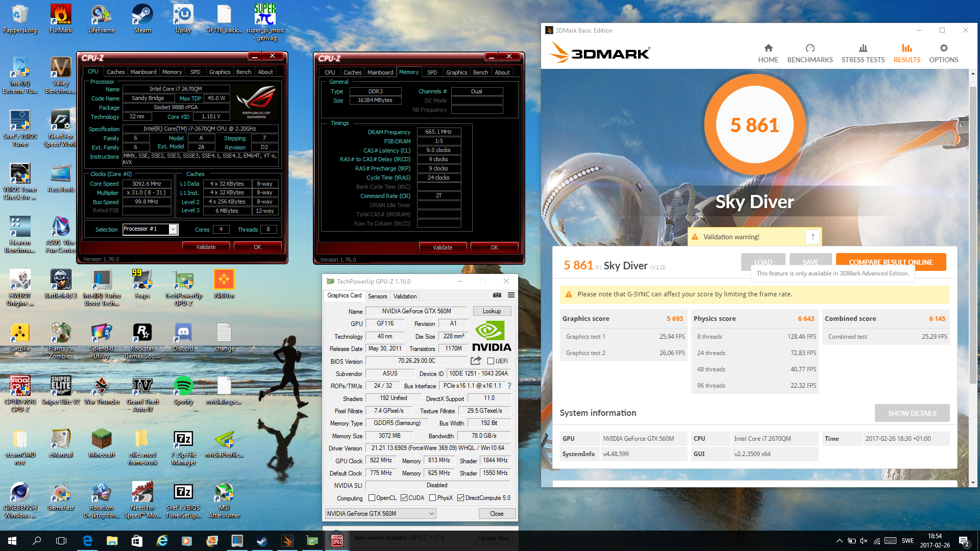Toggle UEFI checkbox in GPU-Z
The width and height of the screenshot is (980, 551).
click(491, 361)
